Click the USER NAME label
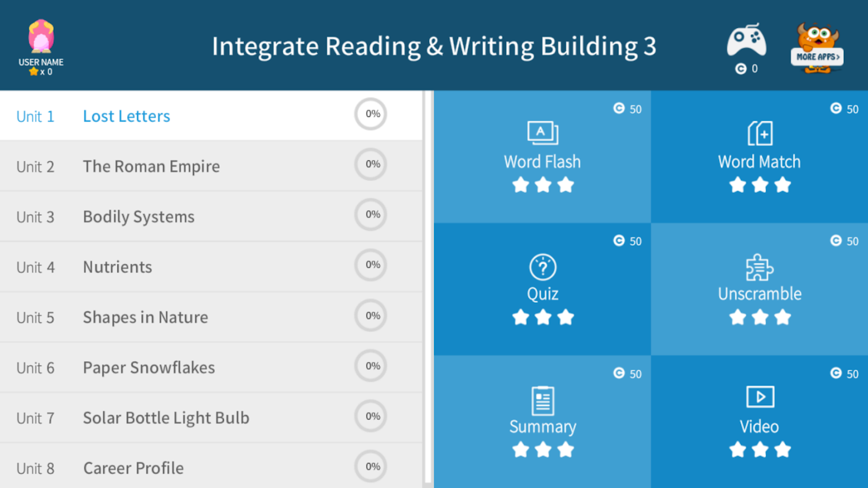The width and height of the screenshot is (868, 488). 41,62
